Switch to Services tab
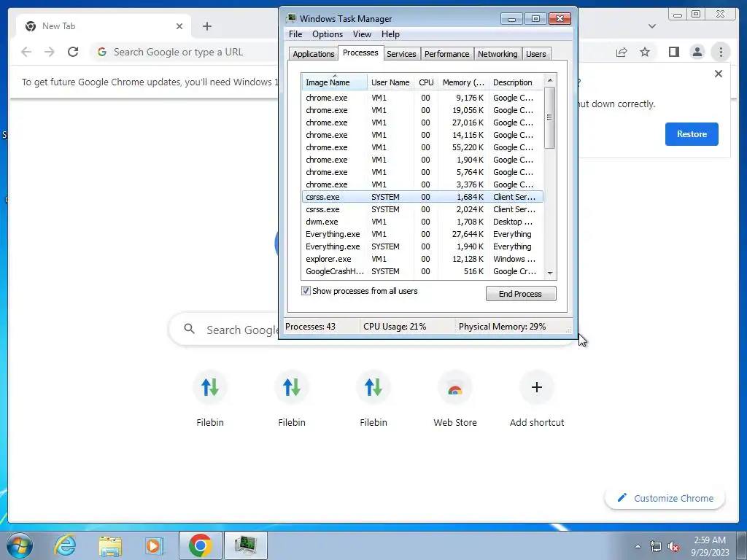 point(401,54)
